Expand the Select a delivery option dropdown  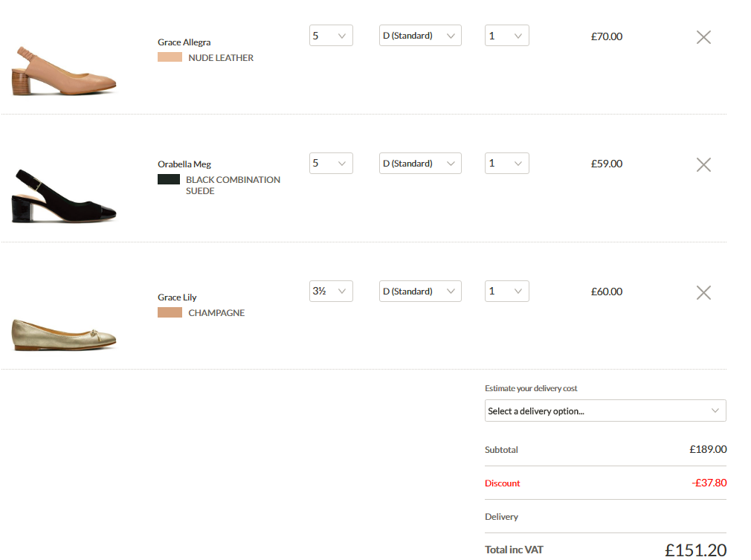(x=605, y=411)
